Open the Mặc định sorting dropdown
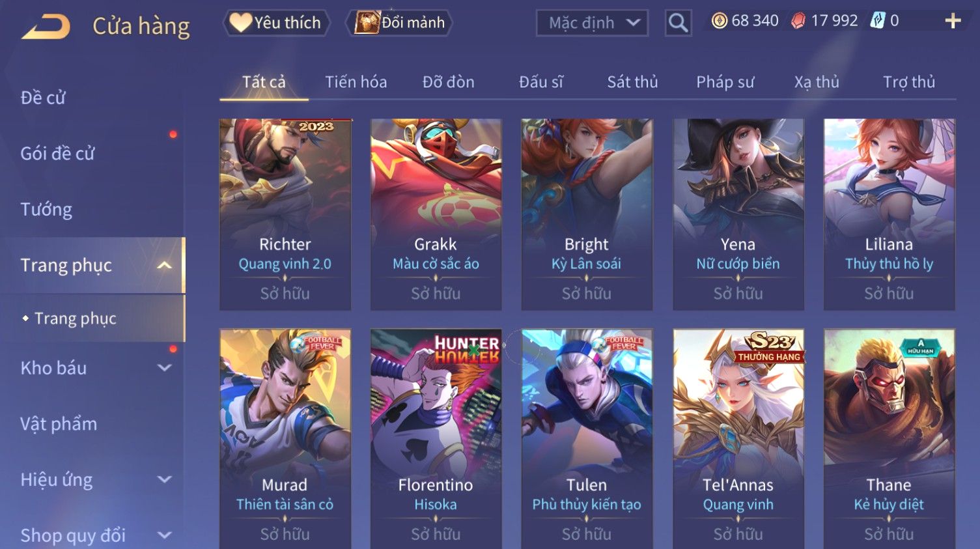The height and width of the screenshot is (549, 980). (x=592, y=23)
